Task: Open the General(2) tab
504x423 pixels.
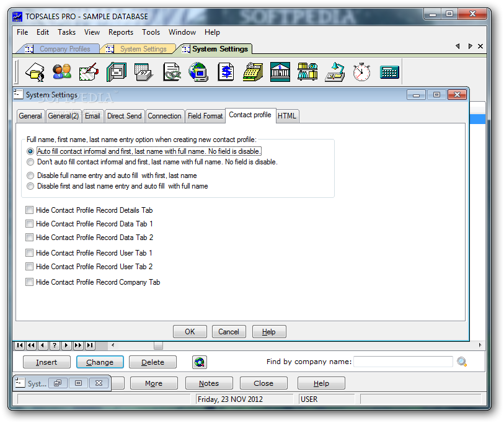Action: tap(63, 116)
